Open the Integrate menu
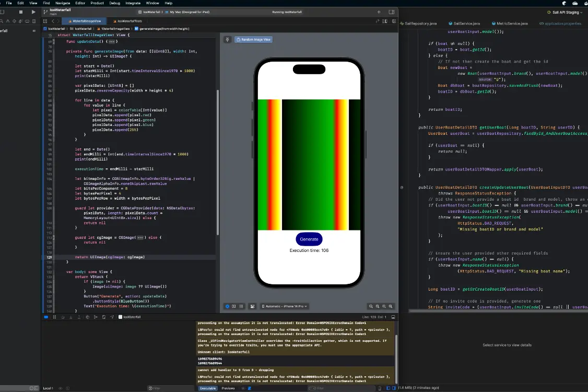Screen dimensions: 588x392 (133, 3)
